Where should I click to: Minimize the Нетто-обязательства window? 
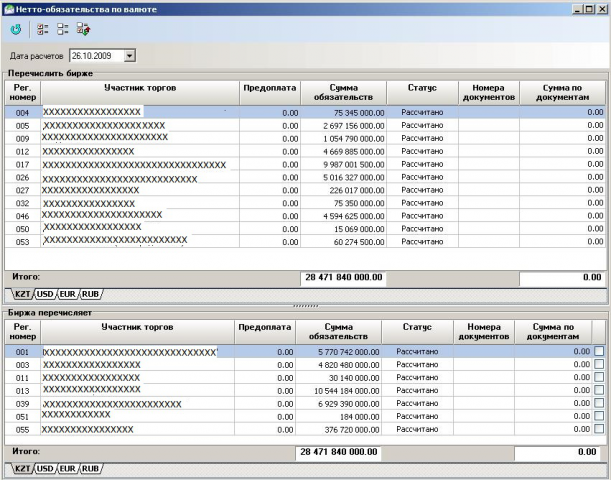point(578,9)
